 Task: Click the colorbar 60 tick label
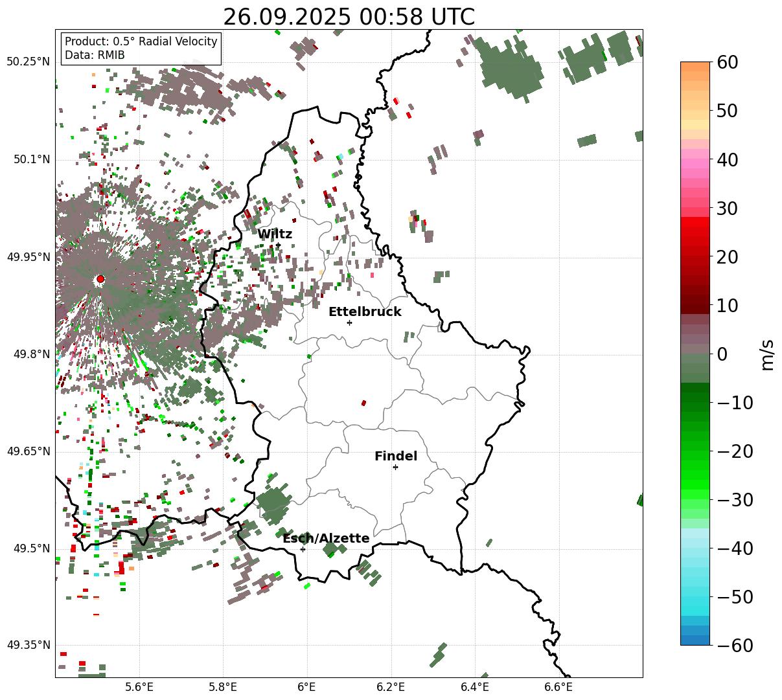[x=727, y=62]
